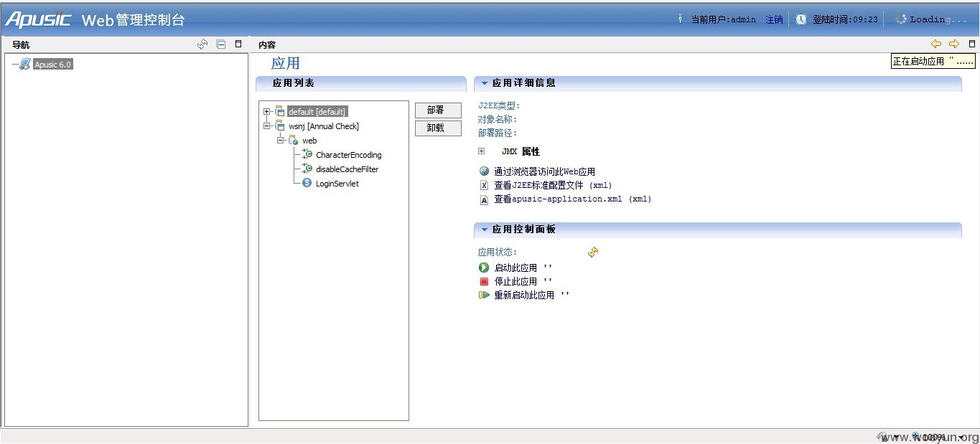Expand the default [default] application node
Viewport: 980px width, 444px height.
click(267, 112)
